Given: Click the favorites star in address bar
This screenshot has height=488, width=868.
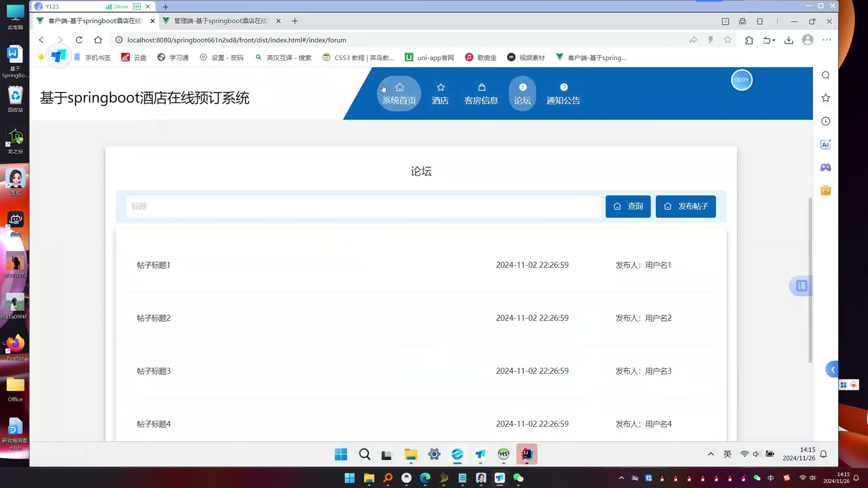Looking at the screenshot, I should [x=727, y=40].
